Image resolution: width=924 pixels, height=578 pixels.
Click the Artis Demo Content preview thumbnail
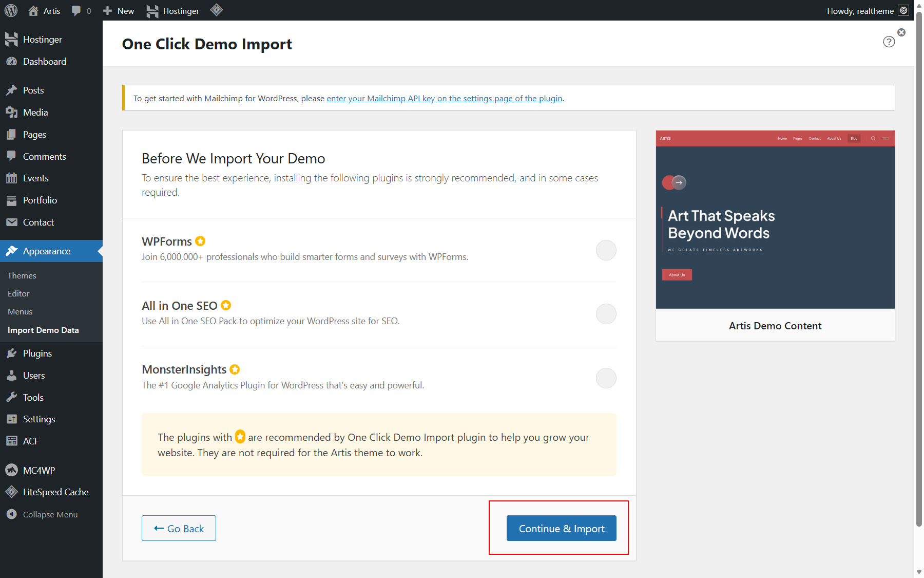coord(775,220)
